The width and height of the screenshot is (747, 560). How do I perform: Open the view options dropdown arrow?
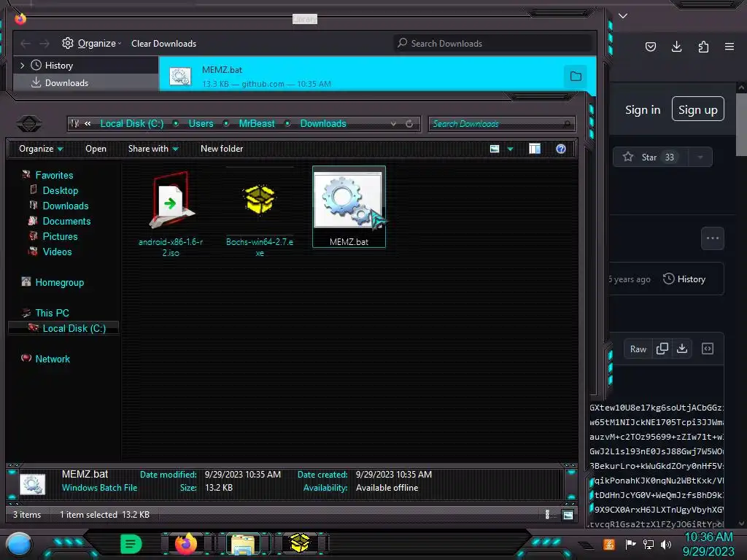click(x=510, y=149)
